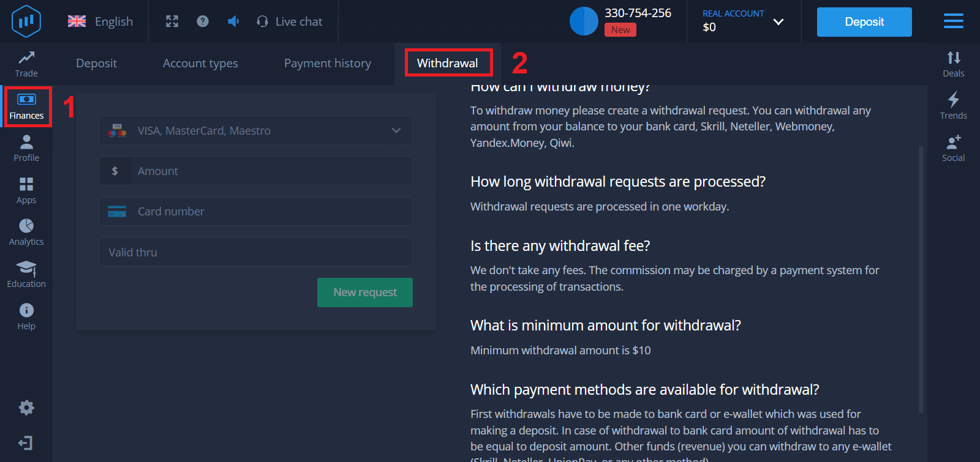Toggle fullscreen mode icon
980x462 pixels.
[x=172, y=21]
